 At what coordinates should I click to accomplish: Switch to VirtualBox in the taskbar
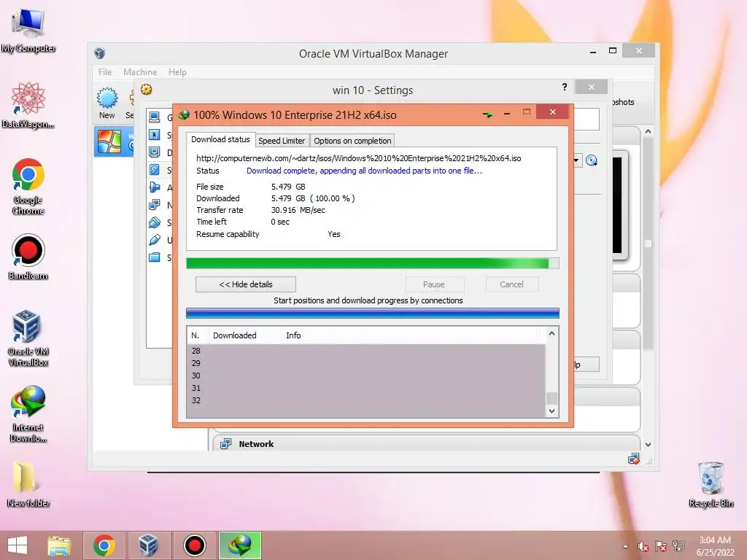tap(148, 545)
